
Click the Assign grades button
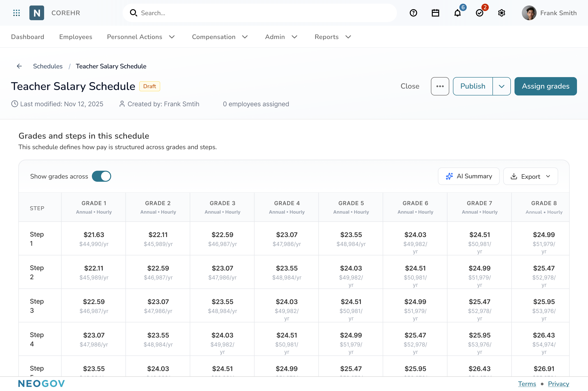[546, 86]
